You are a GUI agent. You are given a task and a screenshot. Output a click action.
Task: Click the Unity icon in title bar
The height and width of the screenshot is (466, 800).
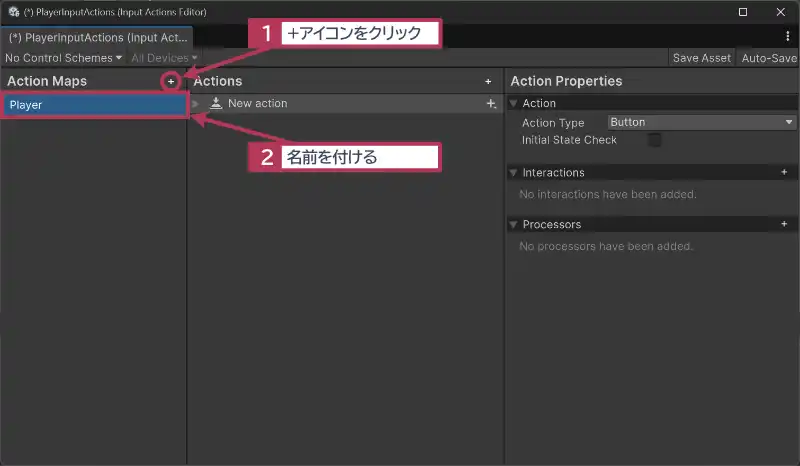(x=13, y=12)
